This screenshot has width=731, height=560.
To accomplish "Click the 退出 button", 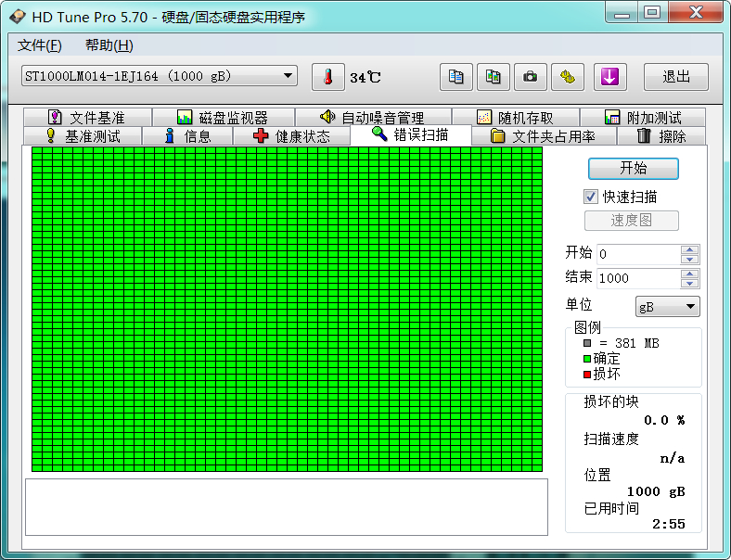I will 676,77.
